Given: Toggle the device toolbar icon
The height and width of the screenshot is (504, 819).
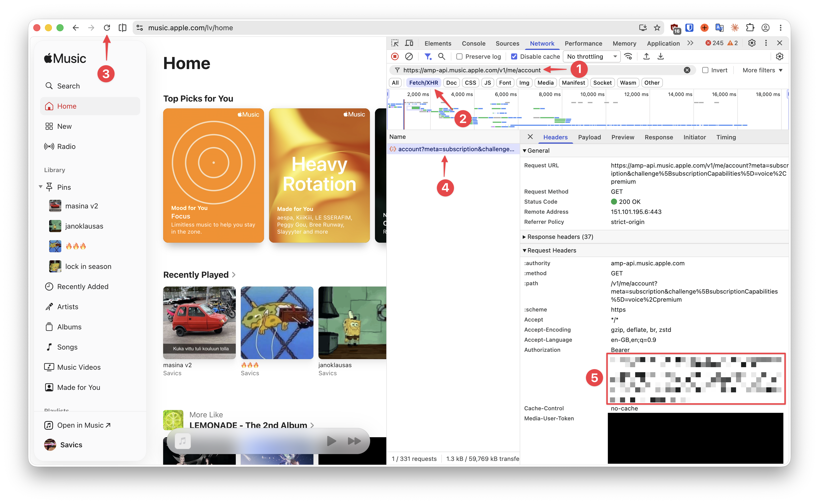Looking at the screenshot, I should (x=409, y=43).
